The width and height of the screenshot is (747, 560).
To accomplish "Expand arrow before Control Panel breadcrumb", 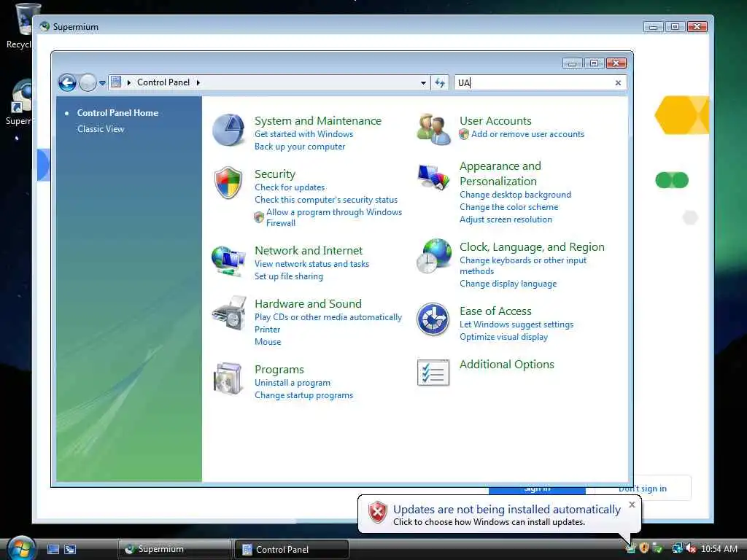I will pos(128,82).
